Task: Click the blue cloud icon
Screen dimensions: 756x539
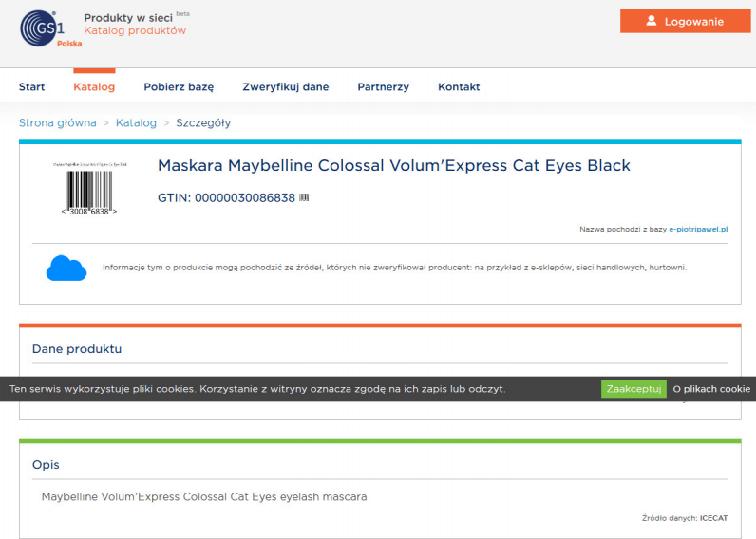Action: (x=66, y=268)
